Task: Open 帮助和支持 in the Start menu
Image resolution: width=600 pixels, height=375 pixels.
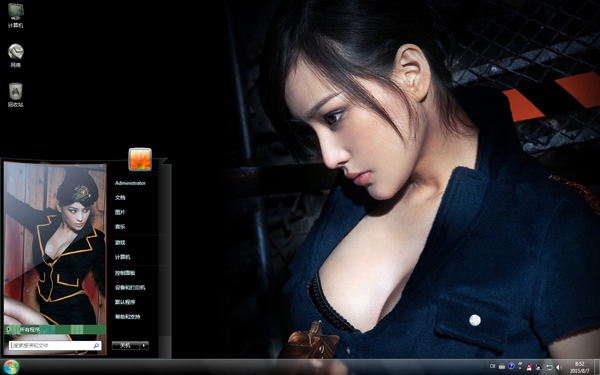Action: point(127,317)
